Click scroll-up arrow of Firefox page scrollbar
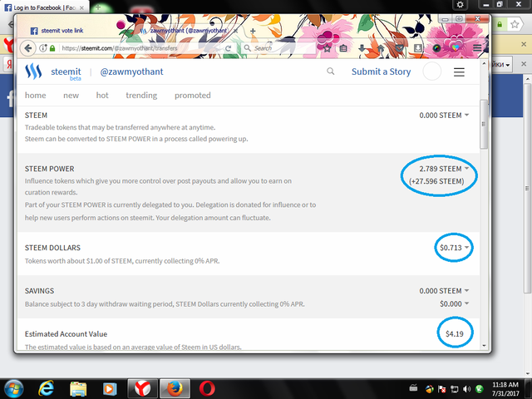Image resolution: width=532 pixels, height=399 pixels. point(484,63)
